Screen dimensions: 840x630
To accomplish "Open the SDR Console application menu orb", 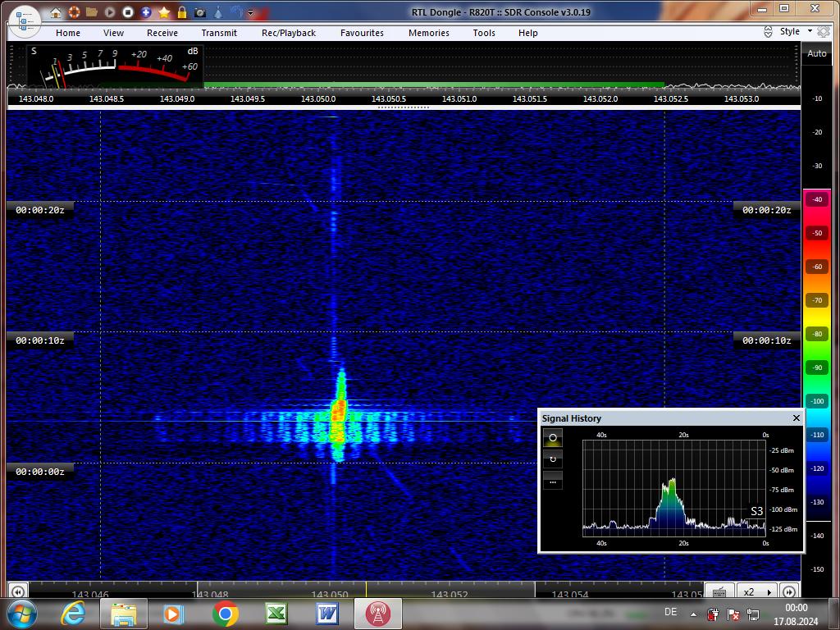I will pyautogui.click(x=25, y=21).
